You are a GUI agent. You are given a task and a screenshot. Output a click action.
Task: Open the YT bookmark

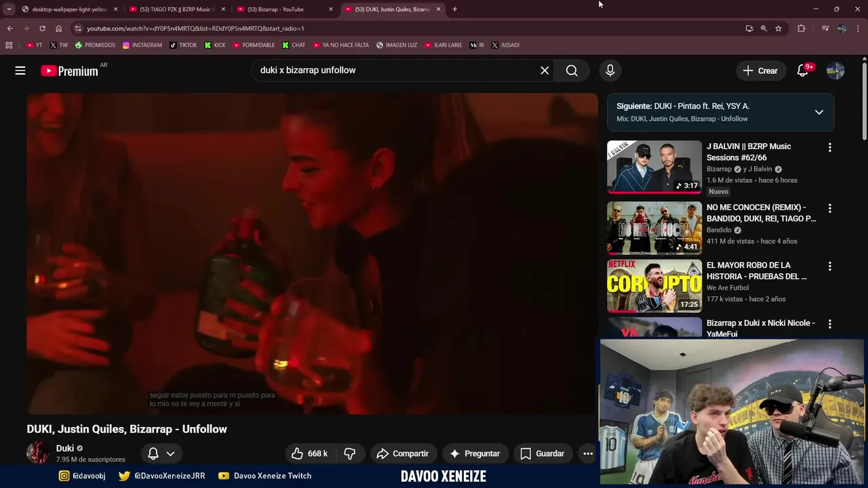tap(34, 45)
